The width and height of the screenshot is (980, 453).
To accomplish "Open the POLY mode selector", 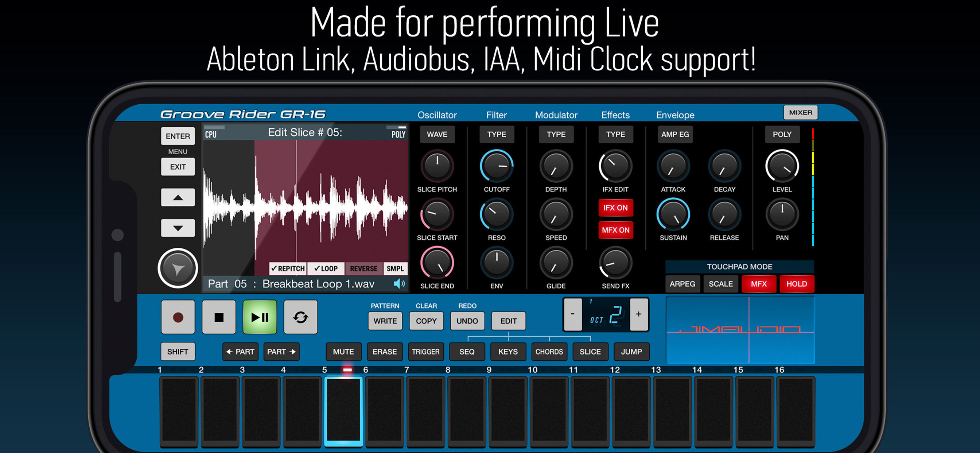I will pyautogui.click(x=782, y=134).
